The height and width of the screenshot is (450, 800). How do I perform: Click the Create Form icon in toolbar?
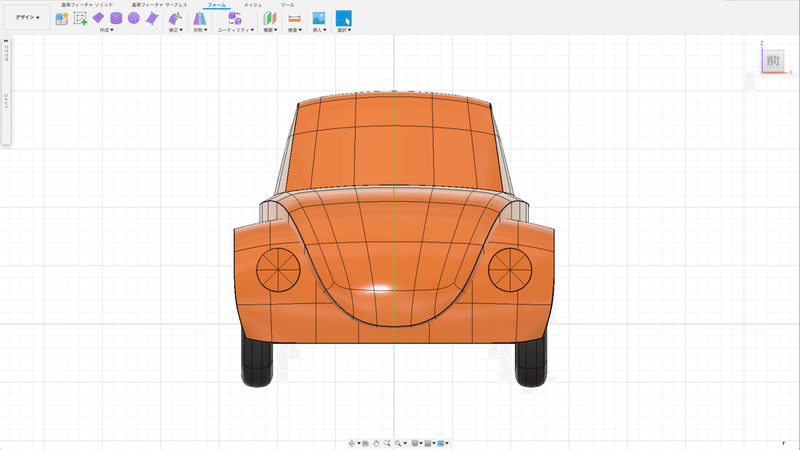(62, 18)
